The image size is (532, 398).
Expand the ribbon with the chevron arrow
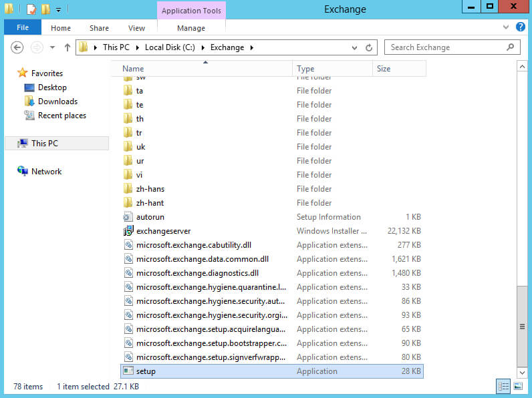[x=506, y=27]
